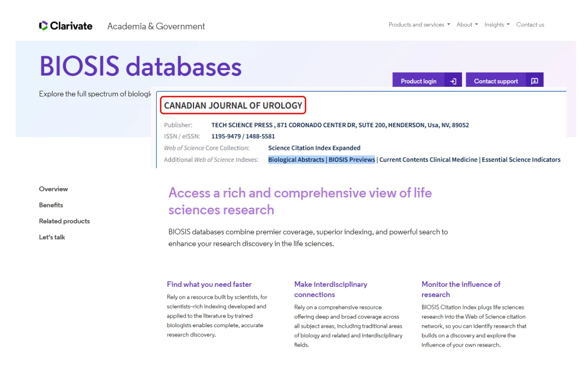Expand the About menu

click(467, 24)
